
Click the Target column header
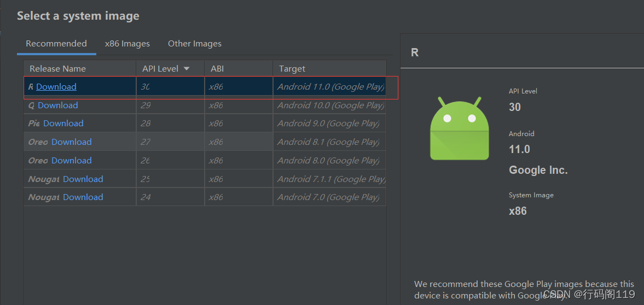click(x=330, y=68)
